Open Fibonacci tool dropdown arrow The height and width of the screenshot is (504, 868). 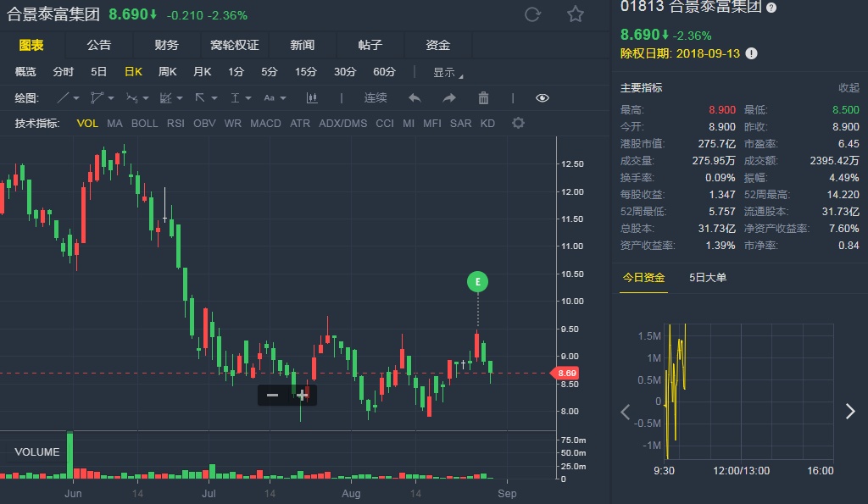pyautogui.click(x=180, y=98)
